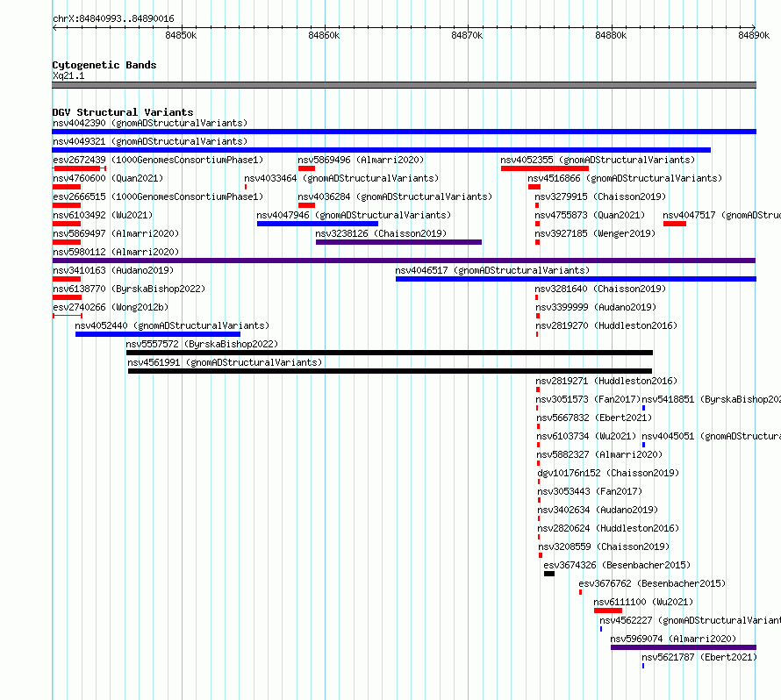
Task: Select the nsv5667832 Ebert2021 label
Action: coord(594,418)
